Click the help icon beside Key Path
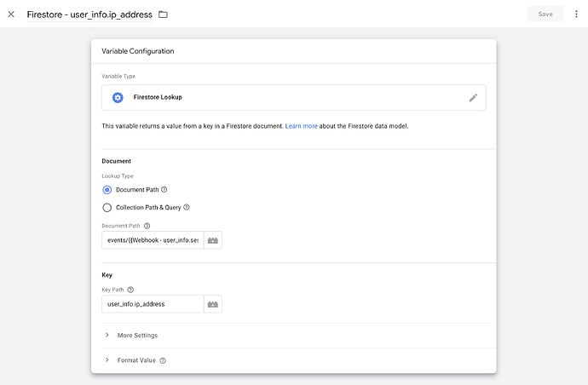 [x=130, y=290]
